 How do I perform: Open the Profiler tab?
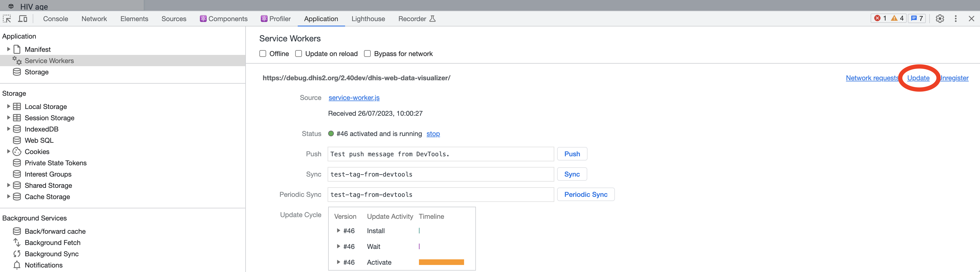coord(276,19)
